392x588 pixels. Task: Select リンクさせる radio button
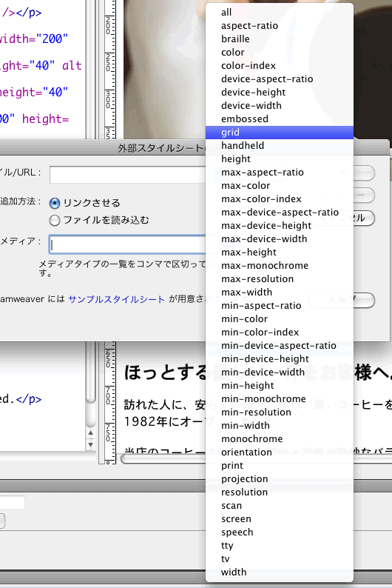(x=55, y=203)
